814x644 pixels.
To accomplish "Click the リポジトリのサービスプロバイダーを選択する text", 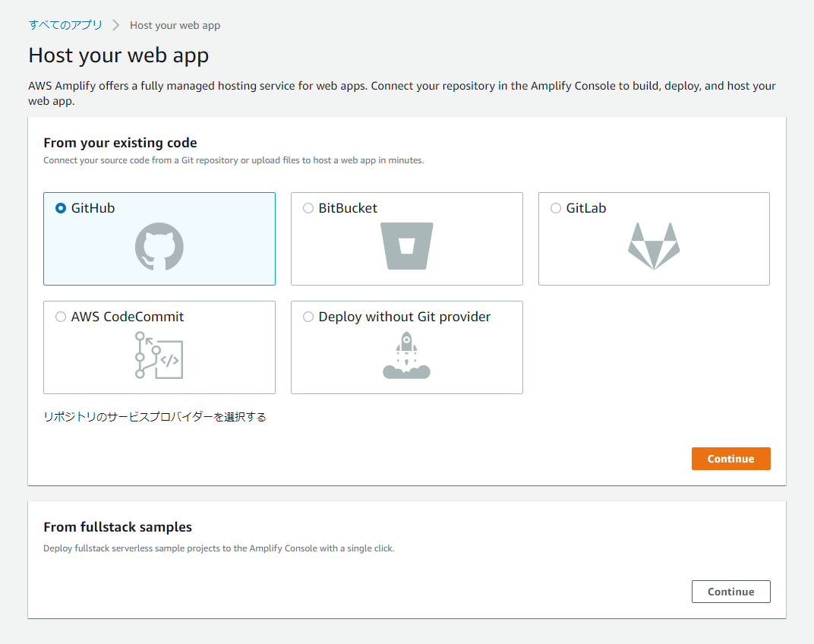I will coord(155,417).
